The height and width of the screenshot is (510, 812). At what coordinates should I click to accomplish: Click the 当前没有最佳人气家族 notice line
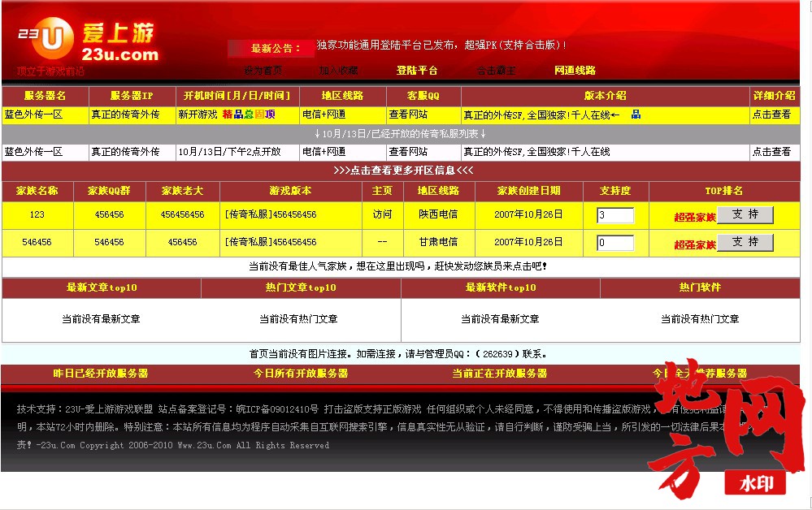click(397, 266)
